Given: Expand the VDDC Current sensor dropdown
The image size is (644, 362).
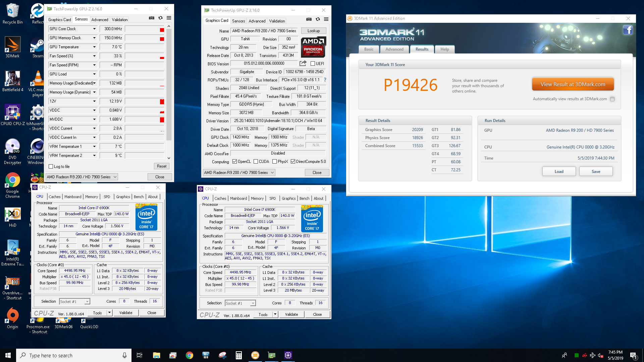Looking at the screenshot, I should point(94,128).
